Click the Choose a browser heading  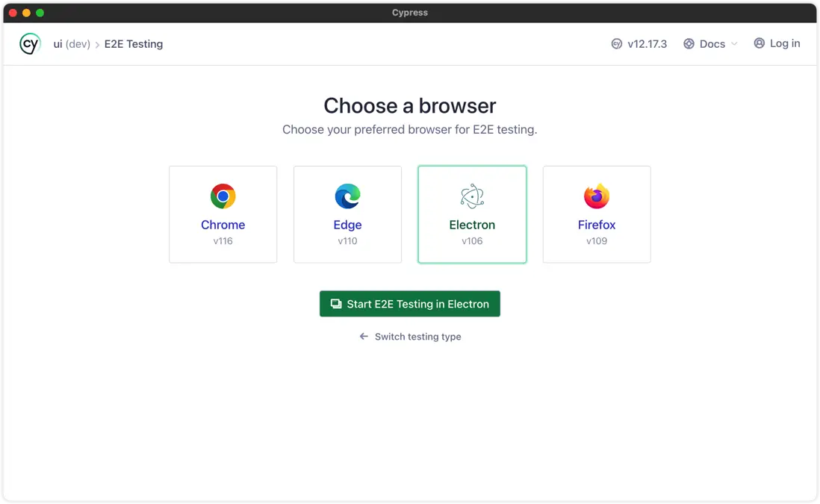point(409,105)
